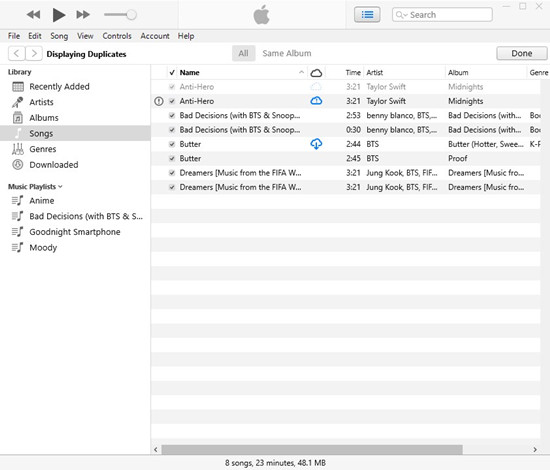This screenshot has width=550, height=470.
Task: Sort by the Genre column header
Action: point(539,73)
